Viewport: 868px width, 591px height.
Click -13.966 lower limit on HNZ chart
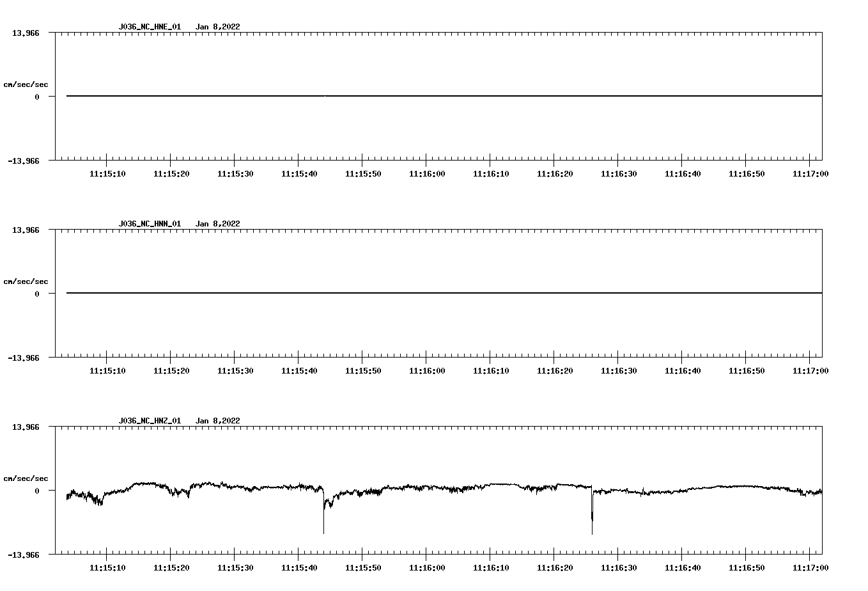24,555
